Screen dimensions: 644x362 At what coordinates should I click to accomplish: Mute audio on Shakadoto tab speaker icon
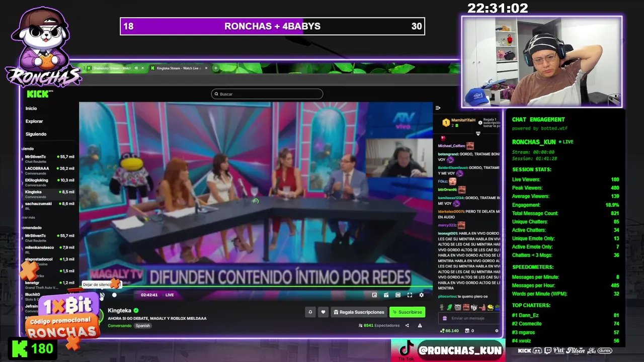pyautogui.click(x=136, y=68)
